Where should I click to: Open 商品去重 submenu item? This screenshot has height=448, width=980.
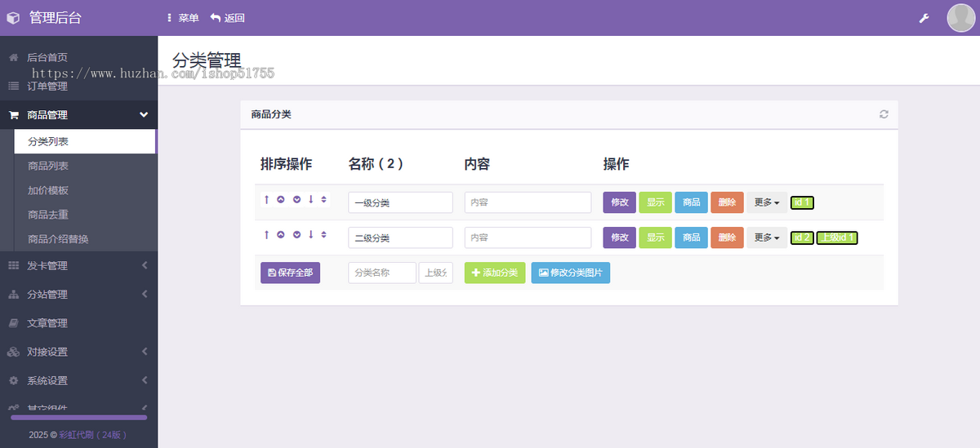pos(85,215)
